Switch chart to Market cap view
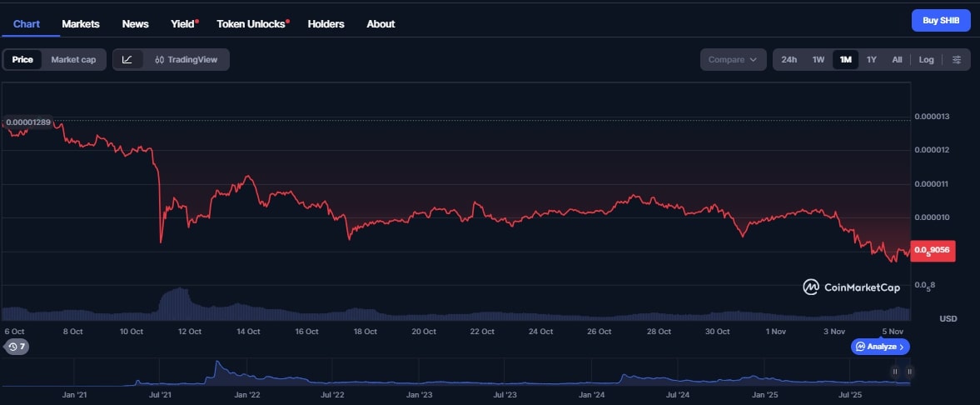The height and width of the screenshot is (405, 980). (x=73, y=59)
